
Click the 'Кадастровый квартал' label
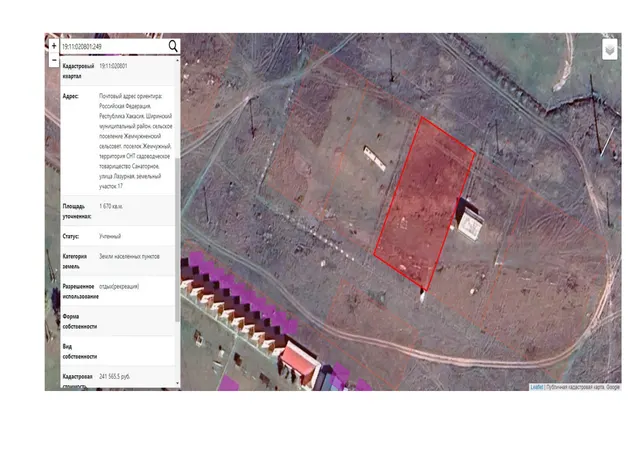(78, 71)
